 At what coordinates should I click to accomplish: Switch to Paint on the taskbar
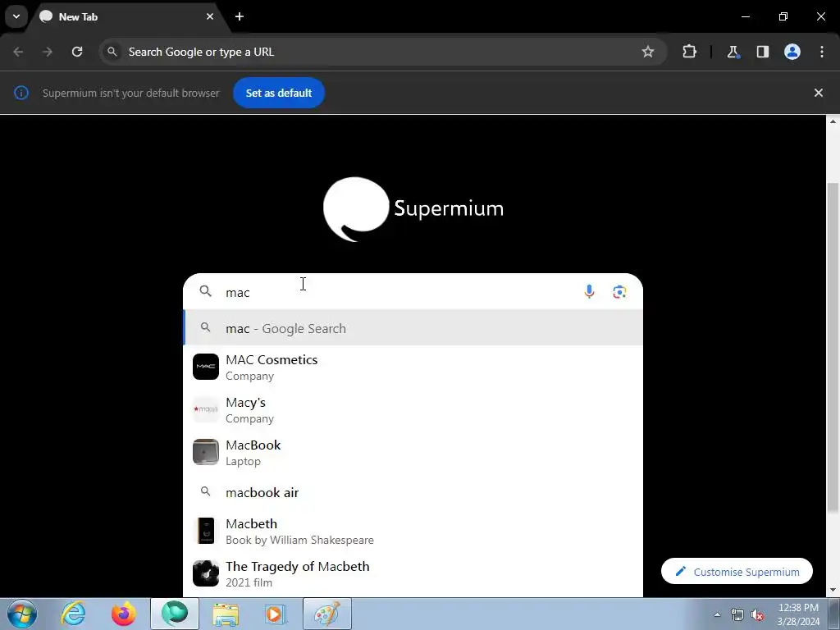pyautogui.click(x=327, y=614)
